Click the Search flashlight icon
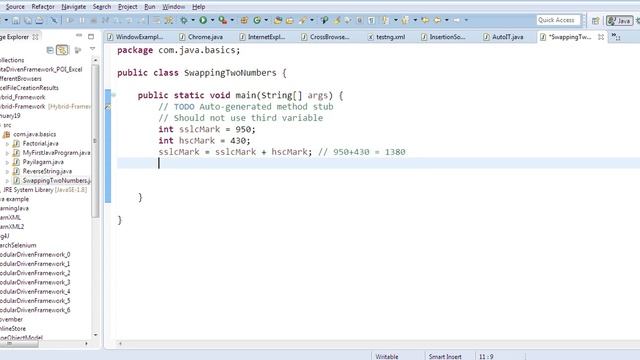 tap(303, 20)
